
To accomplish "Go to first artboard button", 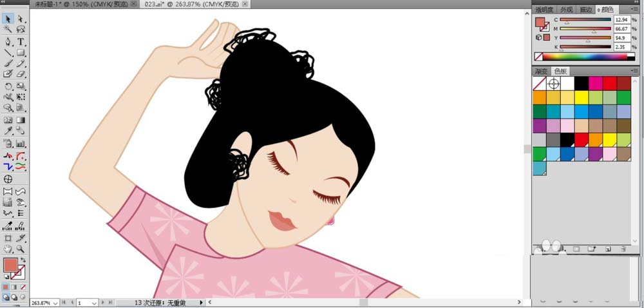I will click(x=64, y=303).
